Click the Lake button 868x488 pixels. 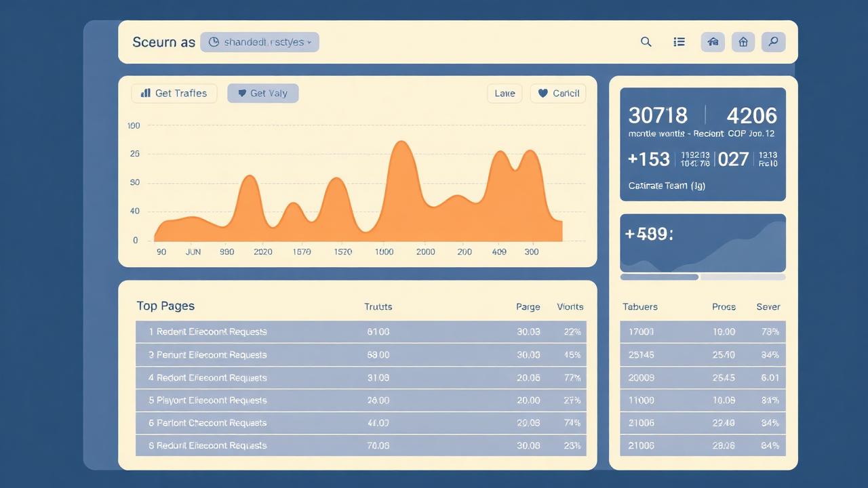pos(505,94)
